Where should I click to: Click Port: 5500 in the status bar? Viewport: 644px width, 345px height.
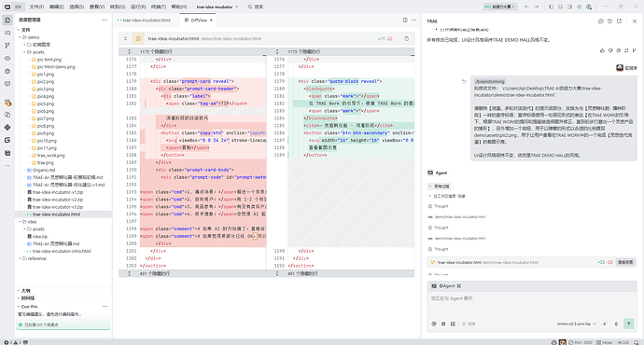[581, 342]
